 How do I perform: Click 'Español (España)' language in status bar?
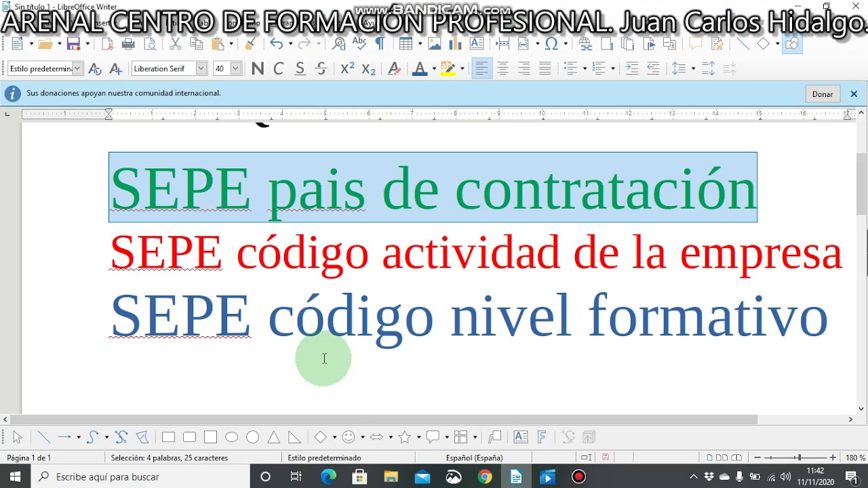[474, 457]
